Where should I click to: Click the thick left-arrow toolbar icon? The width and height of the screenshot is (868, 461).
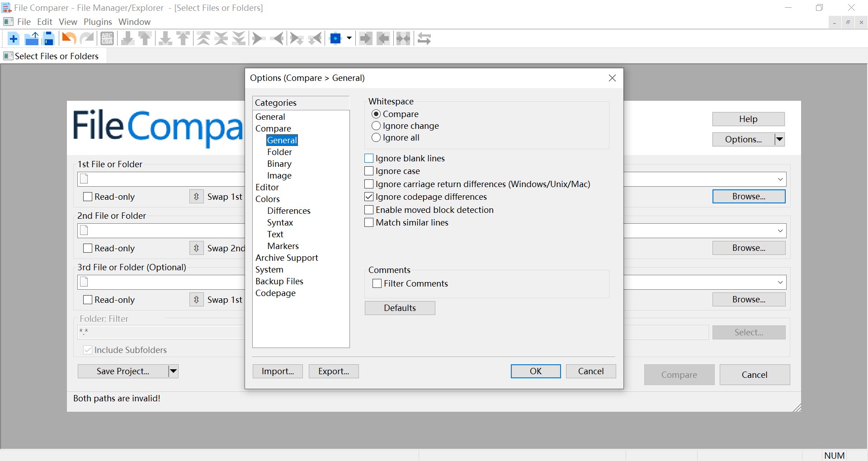(383, 39)
